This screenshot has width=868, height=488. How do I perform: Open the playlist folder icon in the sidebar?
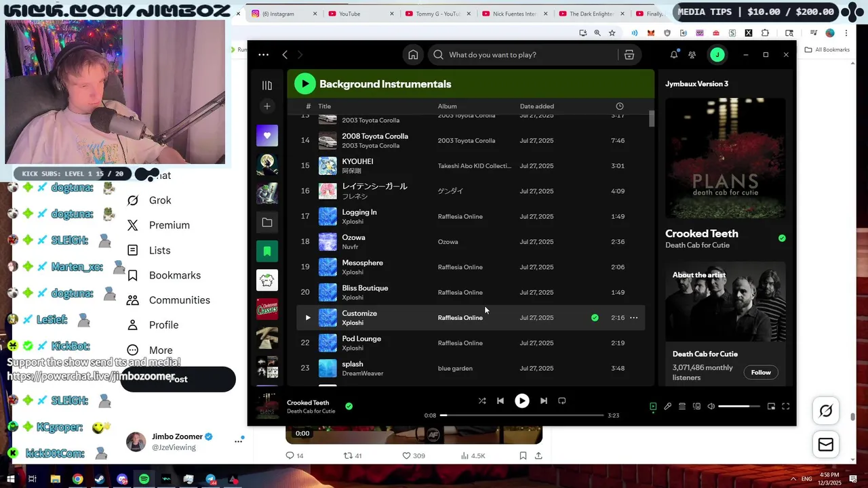[267, 222]
